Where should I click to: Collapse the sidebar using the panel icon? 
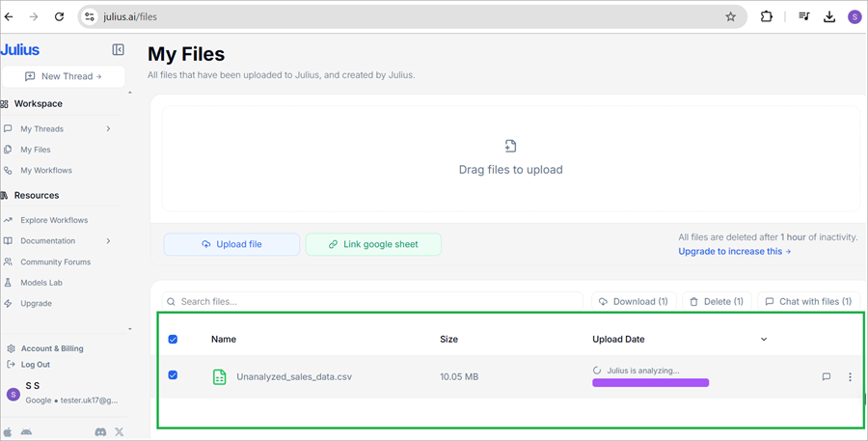[x=118, y=49]
